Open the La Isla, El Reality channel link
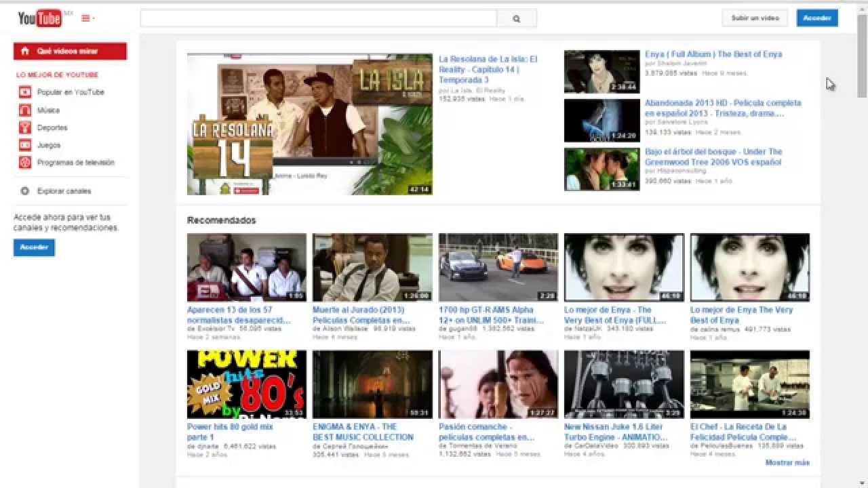The height and width of the screenshot is (488, 868). pos(477,90)
